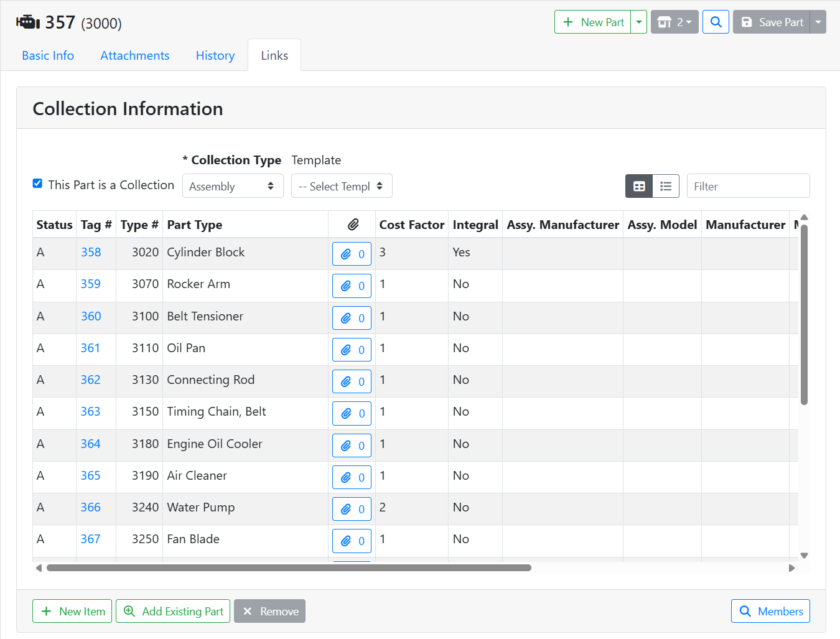The width and height of the screenshot is (840, 639).
Task: Expand the New Part split arrow
Action: 639,22
